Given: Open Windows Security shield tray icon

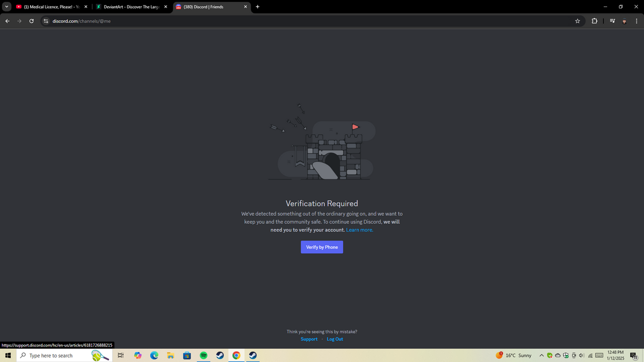Looking at the screenshot, I should (566, 355).
